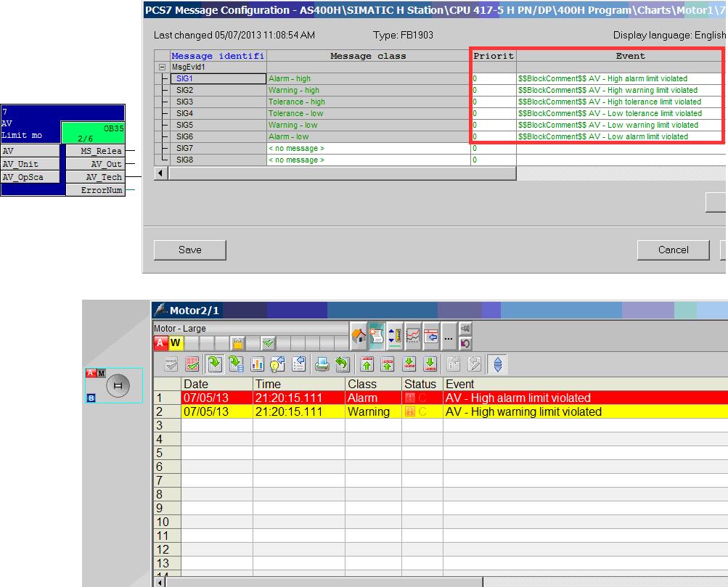Open message class cell 'Tolerance - high'
The image size is (728, 587).
[x=369, y=102]
